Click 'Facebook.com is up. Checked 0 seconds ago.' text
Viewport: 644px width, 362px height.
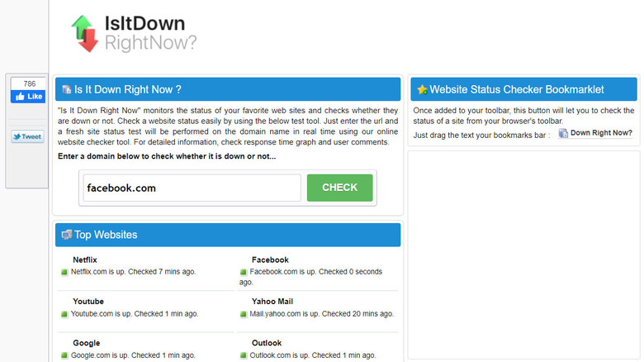point(311,277)
